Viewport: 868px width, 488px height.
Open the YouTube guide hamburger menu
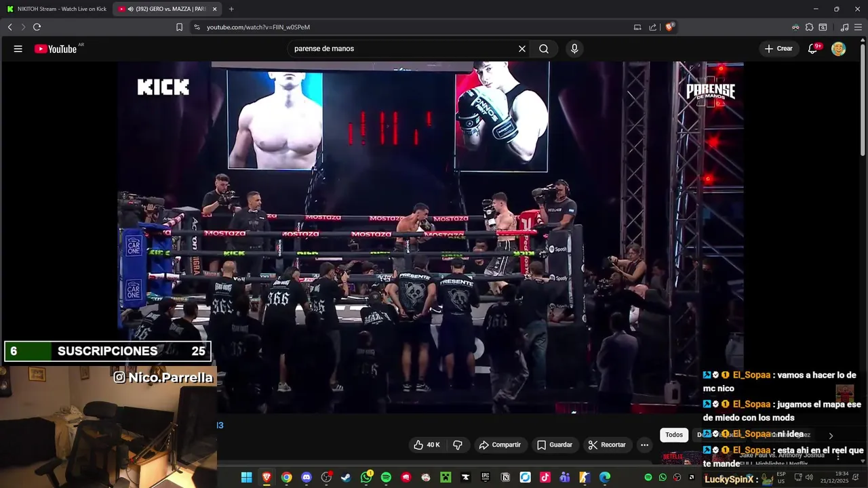click(18, 49)
